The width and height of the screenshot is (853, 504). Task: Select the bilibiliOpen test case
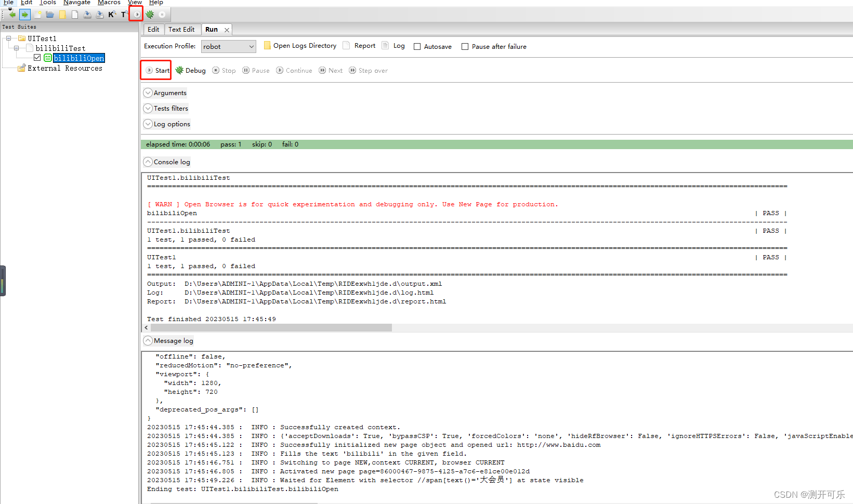point(79,58)
